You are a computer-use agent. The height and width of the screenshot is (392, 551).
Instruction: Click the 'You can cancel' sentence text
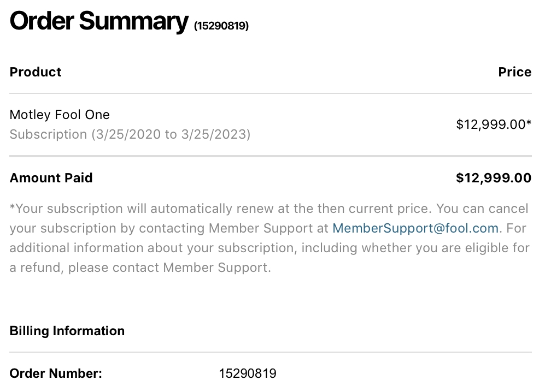[482, 209]
